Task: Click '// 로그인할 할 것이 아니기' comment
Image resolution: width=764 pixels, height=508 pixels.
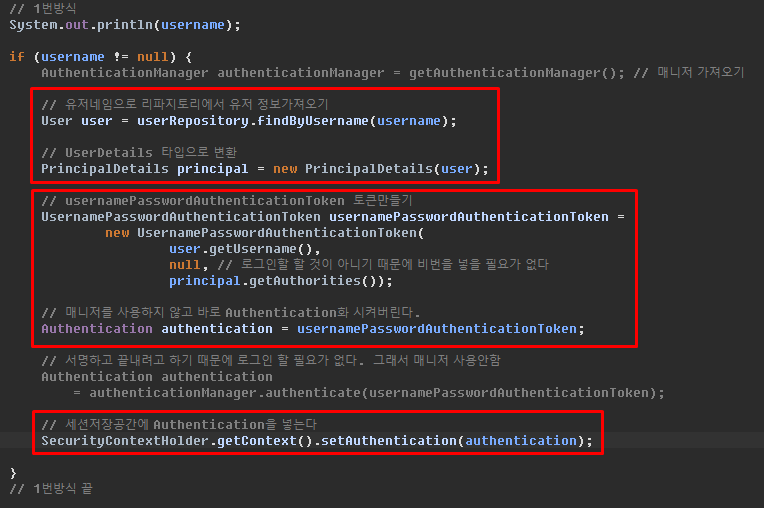Action: tap(383, 265)
